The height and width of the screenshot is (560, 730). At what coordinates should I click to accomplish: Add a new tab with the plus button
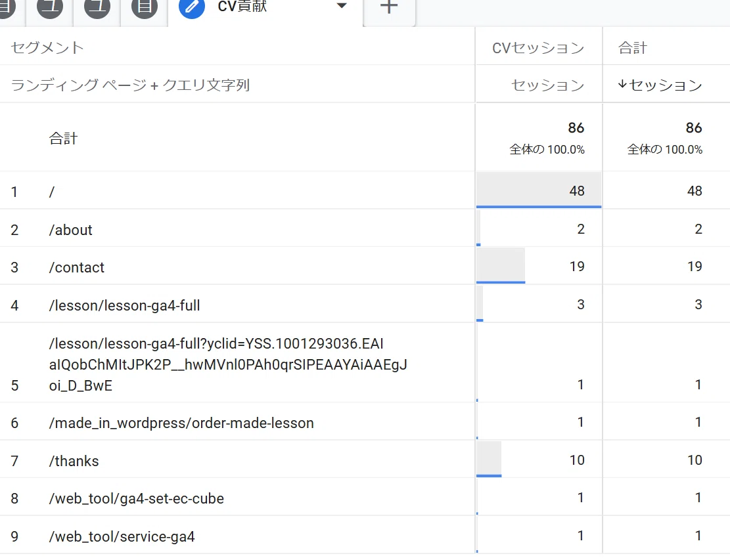(x=389, y=7)
